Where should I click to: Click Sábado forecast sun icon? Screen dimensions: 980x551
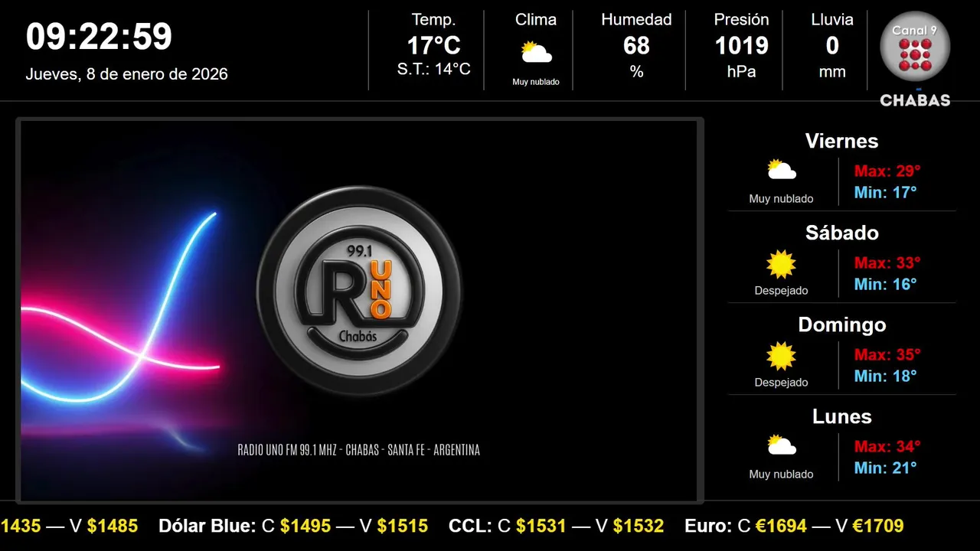click(782, 264)
